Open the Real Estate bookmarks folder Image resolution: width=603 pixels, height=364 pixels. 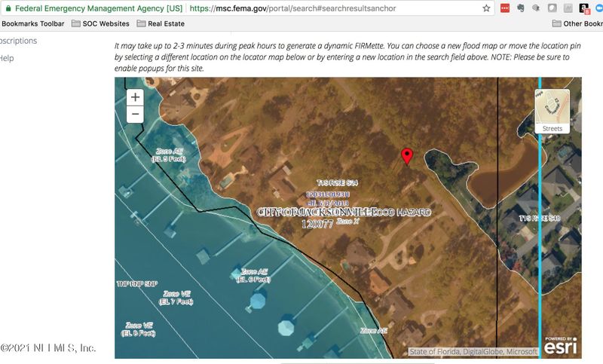(x=161, y=23)
